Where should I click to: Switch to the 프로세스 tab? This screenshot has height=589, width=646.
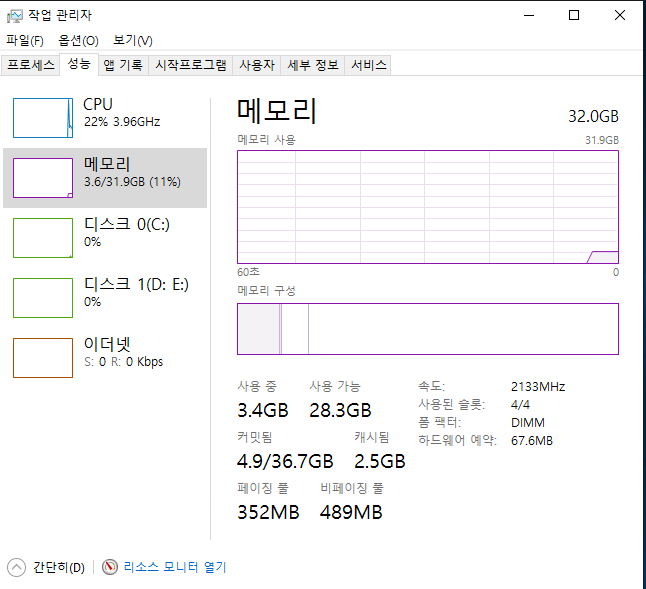click(31, 65)
